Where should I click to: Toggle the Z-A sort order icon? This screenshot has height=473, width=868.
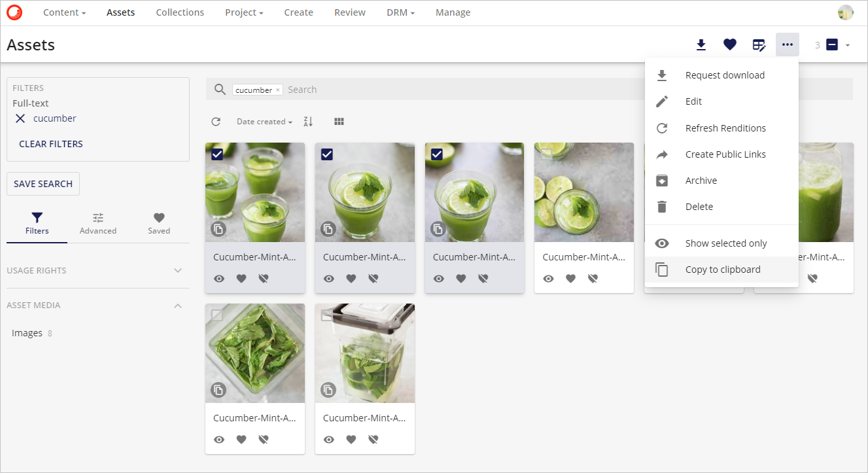(309, 122)
